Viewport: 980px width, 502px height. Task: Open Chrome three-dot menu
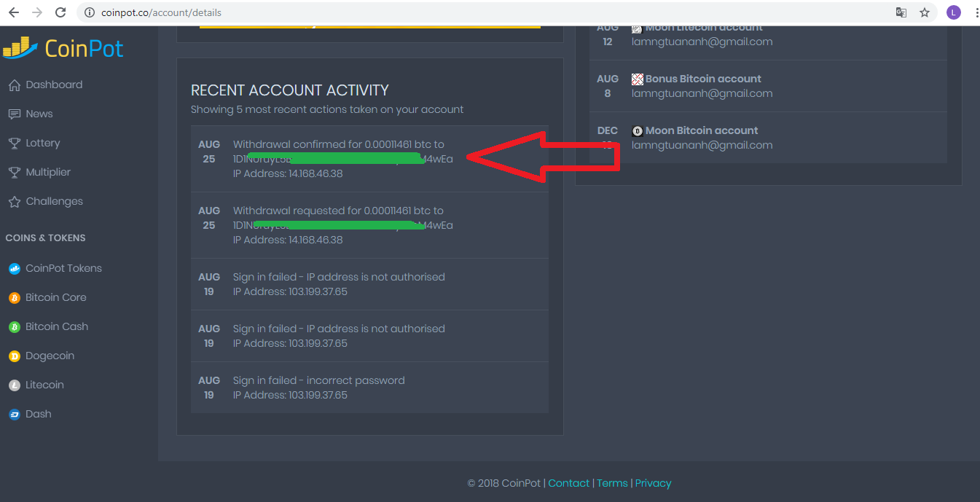click(x=976, y=12)
